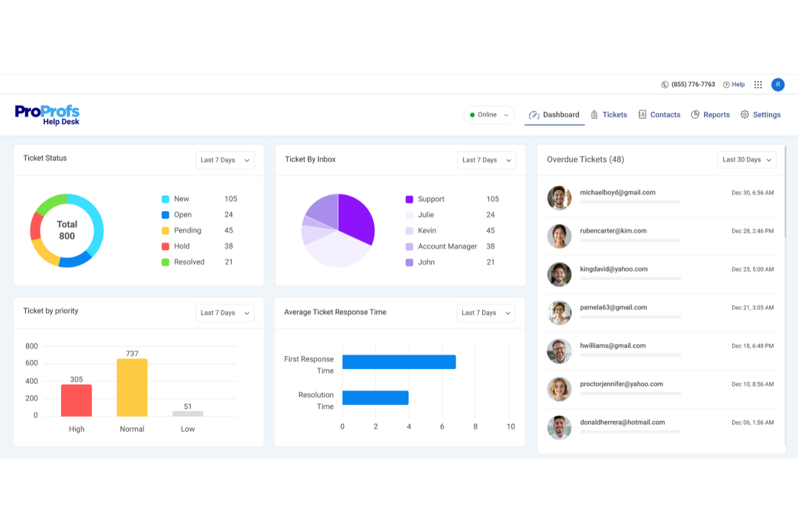Click the Help link in top bar
Screen dimensions: 798x532
click(x=738, y=85)
